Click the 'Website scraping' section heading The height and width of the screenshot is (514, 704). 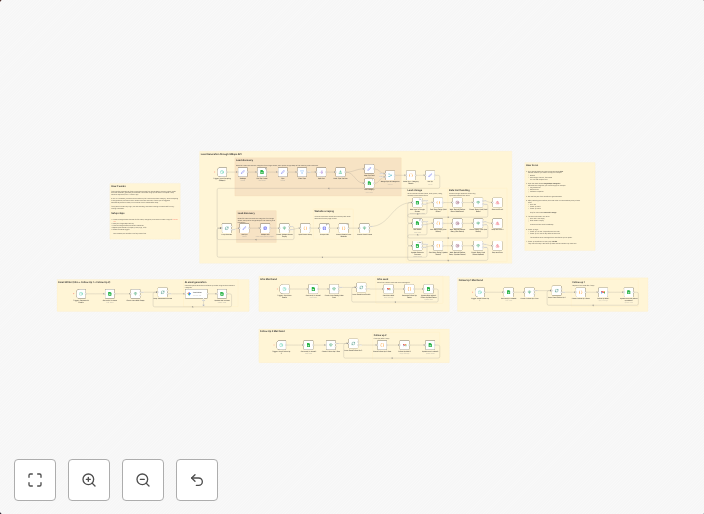(x=324, y=211)
